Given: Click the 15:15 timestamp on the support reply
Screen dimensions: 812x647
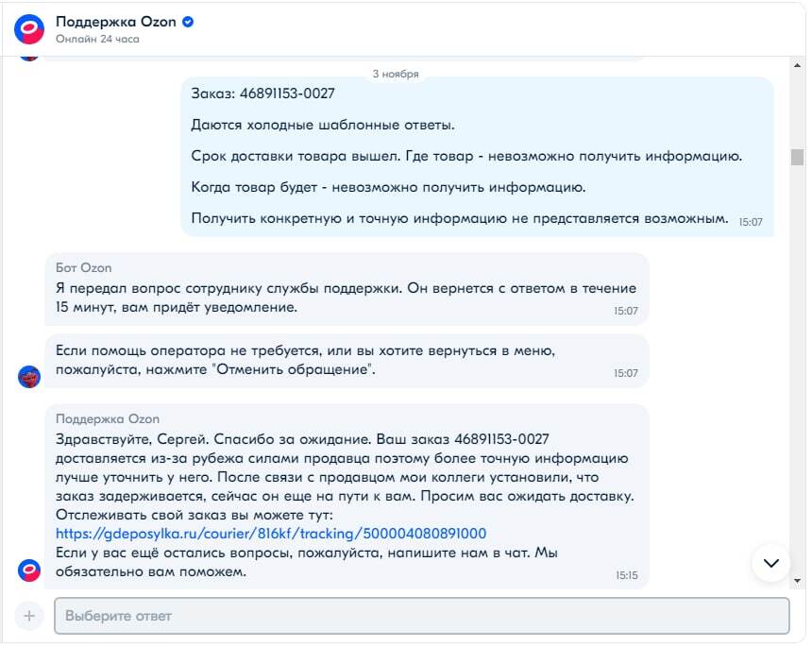Looking at the screenshot, I should coord(627,575).
